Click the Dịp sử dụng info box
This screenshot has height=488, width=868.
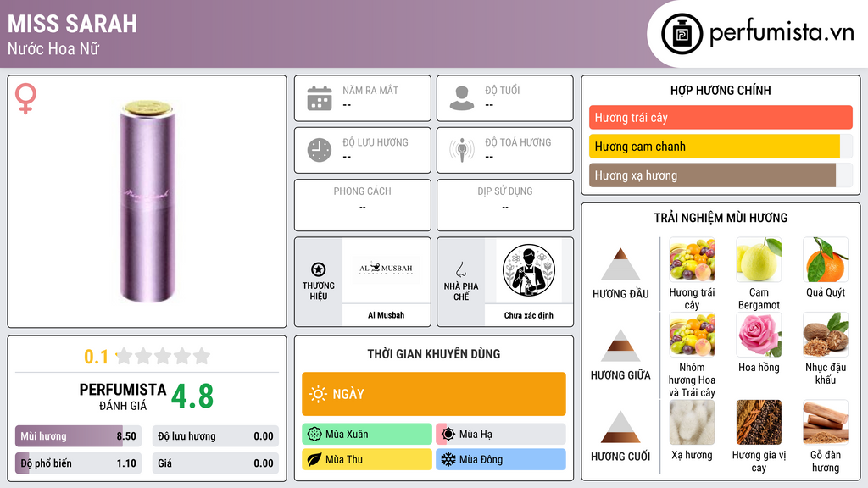coord(505,205)
